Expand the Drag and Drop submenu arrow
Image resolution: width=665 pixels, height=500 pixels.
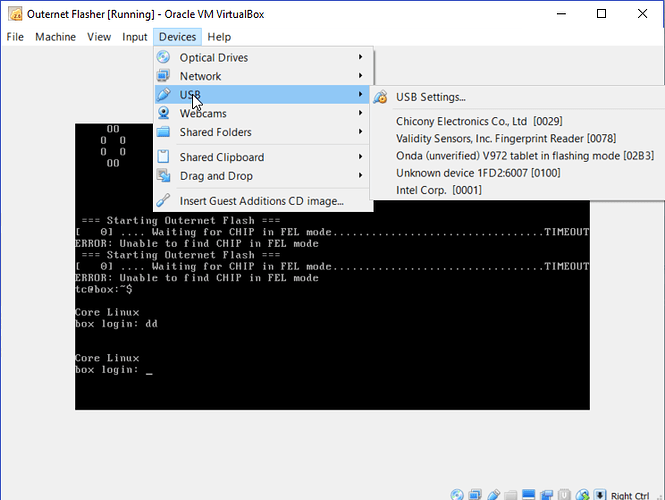click(x=360, y=175)
